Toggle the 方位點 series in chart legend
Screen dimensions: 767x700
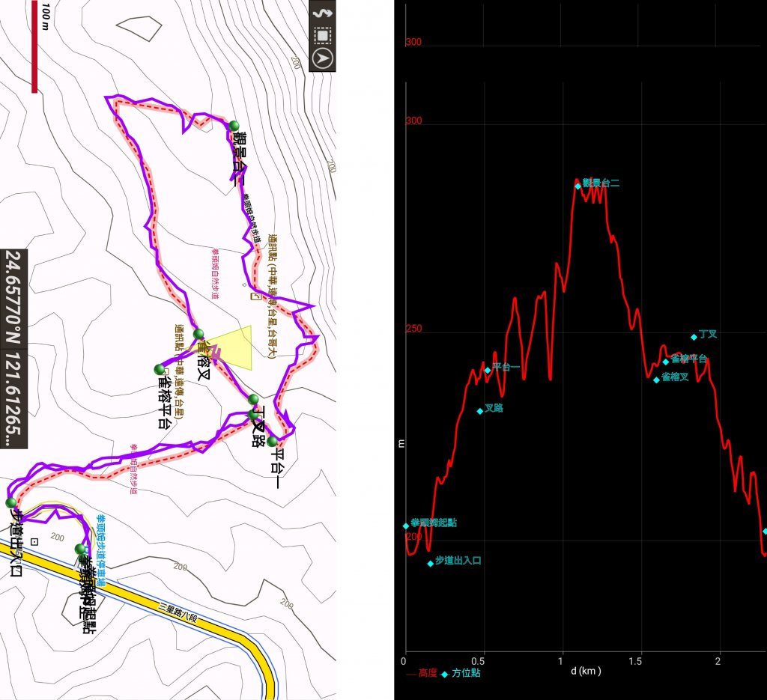click(462, 674)
